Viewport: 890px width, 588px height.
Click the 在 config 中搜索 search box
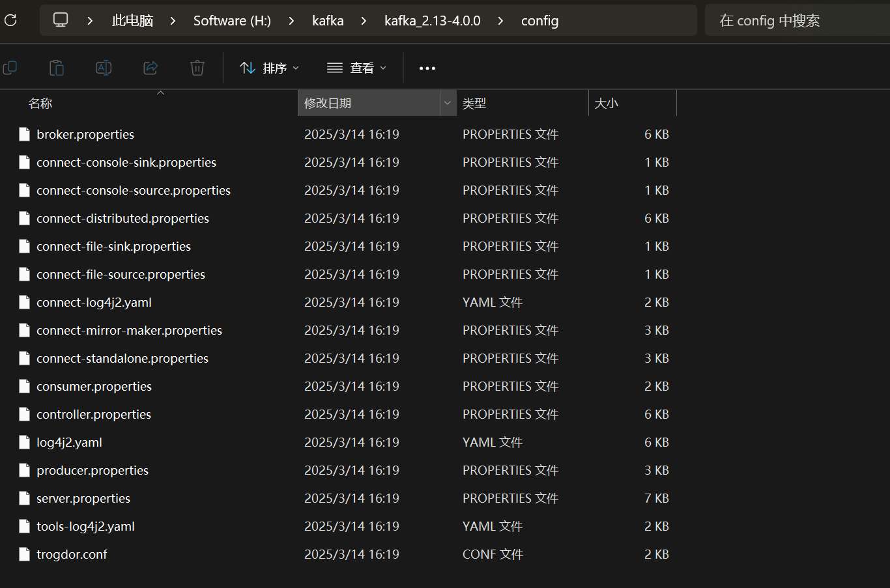797,20
